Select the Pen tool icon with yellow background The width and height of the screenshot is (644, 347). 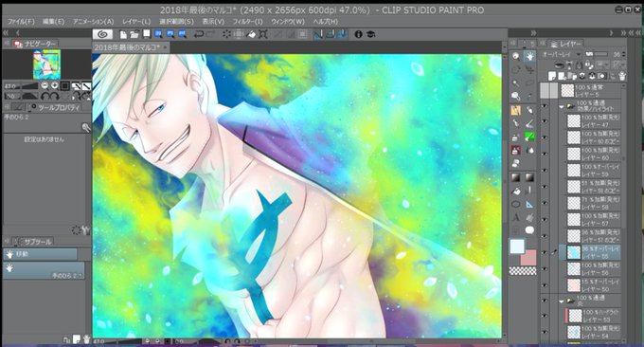(516, 110)
